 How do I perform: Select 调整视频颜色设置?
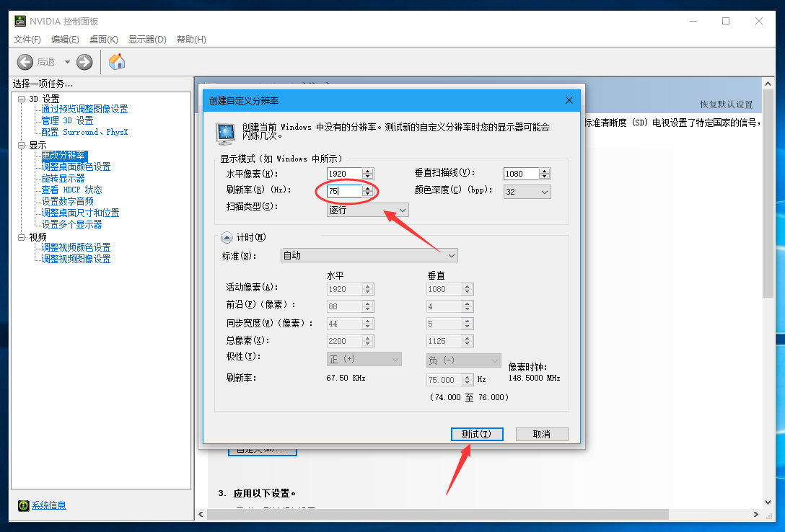tap(76, 247)
